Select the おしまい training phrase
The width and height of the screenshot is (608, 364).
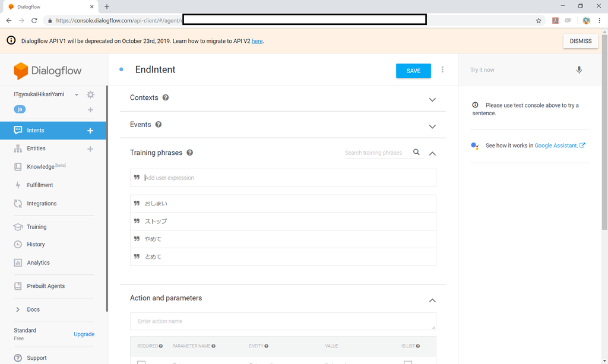click(283, 204)
